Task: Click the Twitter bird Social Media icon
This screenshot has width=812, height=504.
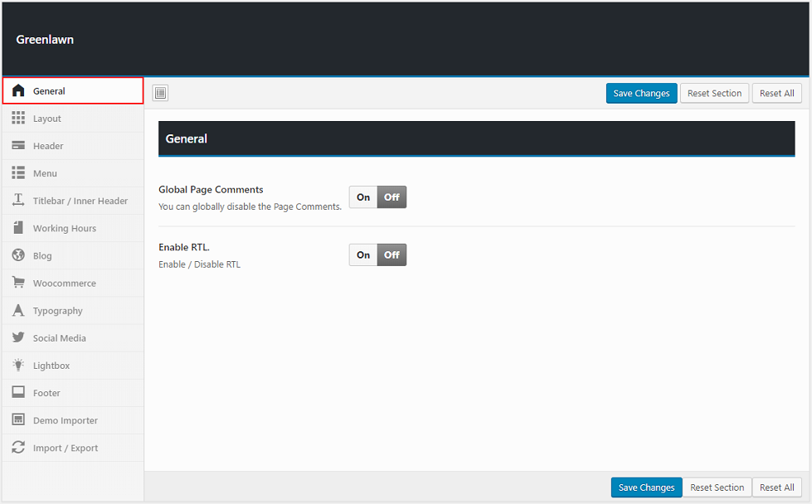Action: pyautogui.click(x=18, y=337)
